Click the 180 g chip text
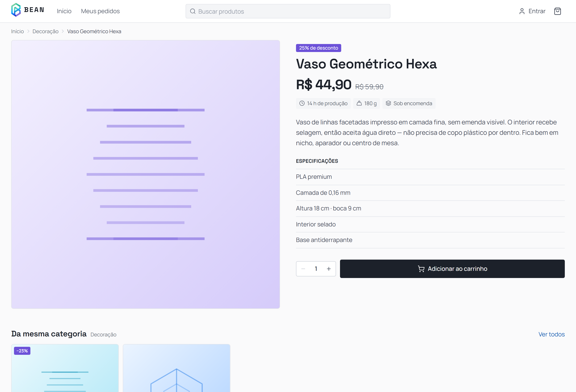The image size is (576, 392). [x=370, y=103]
